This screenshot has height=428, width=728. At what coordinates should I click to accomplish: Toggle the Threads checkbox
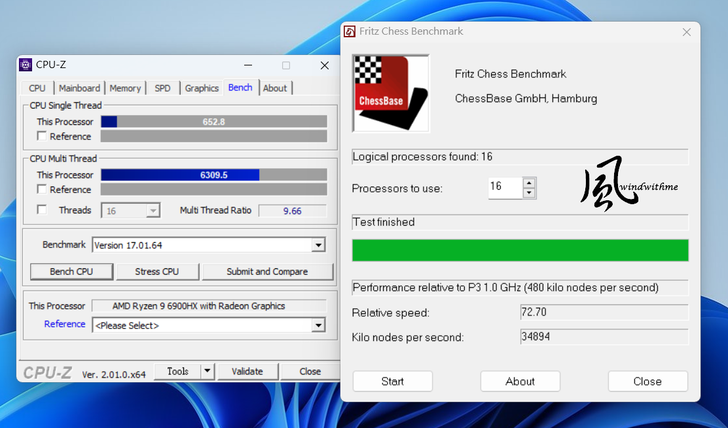(41, 210)
